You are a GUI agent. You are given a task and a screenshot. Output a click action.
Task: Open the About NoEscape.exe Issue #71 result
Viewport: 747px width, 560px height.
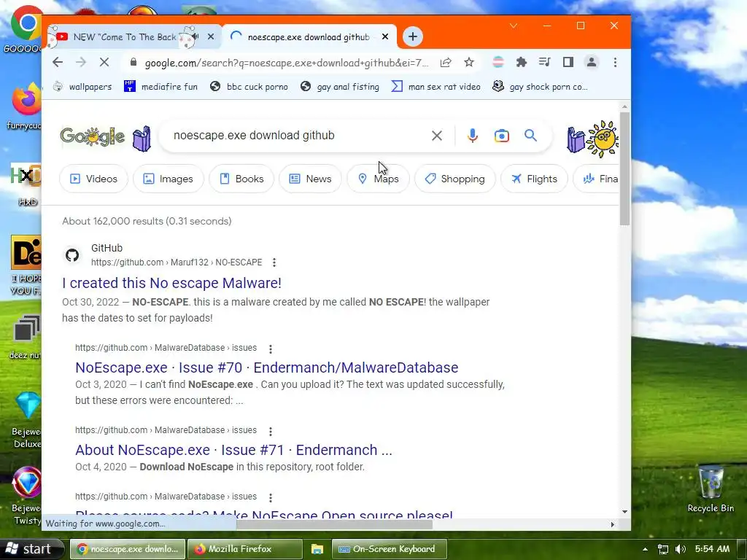pyautogui.click(x=233, y=450)
